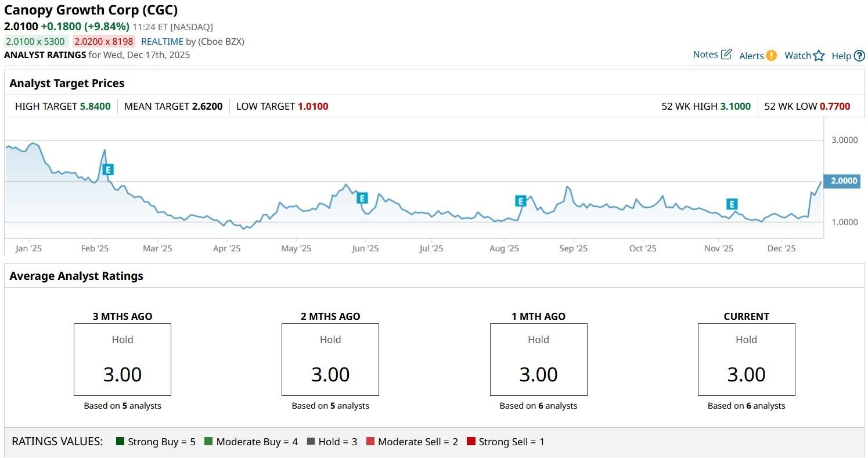
Task: Select the February '25 earnings marker
Action: (x=107, y=170)
